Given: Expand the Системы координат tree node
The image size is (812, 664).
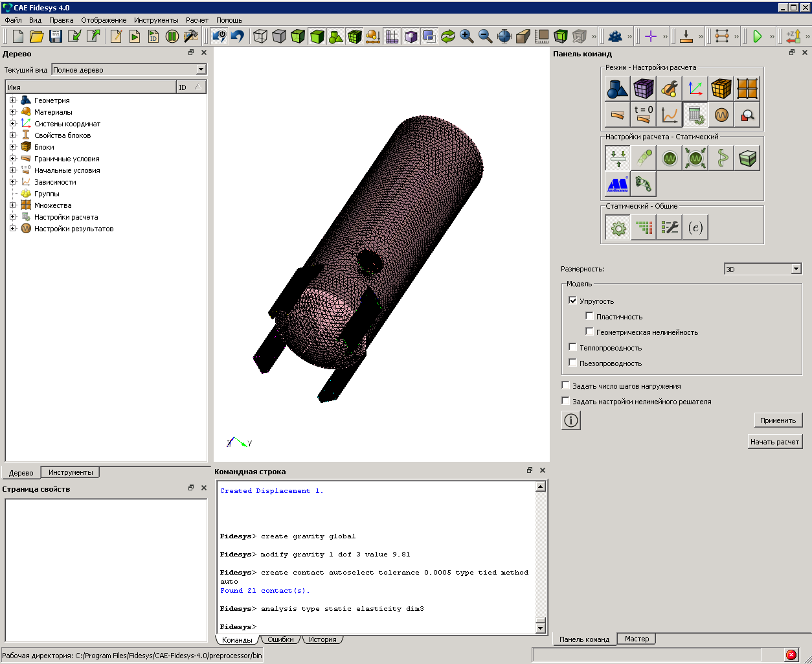Looking at the screenshot, I should 12,124.
